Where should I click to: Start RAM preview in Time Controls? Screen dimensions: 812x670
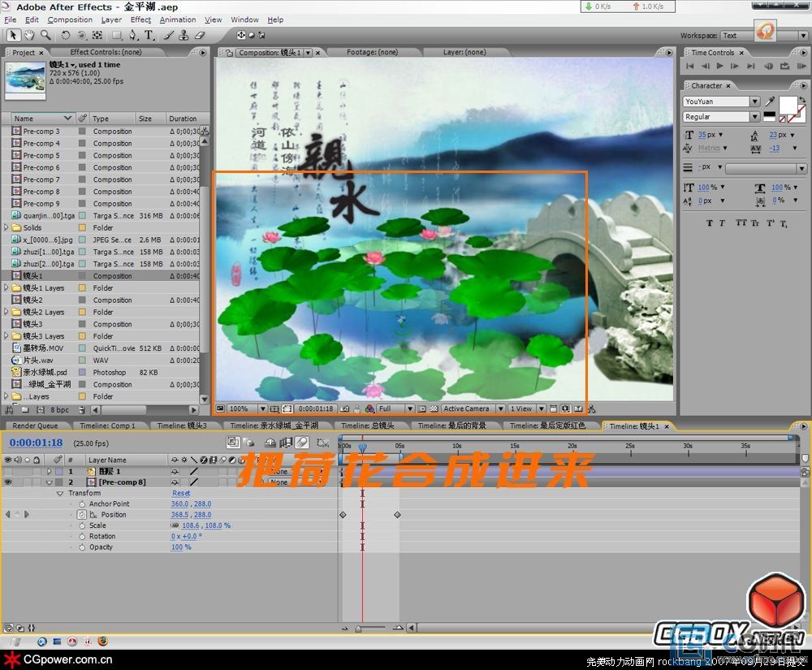[x=801, y=66]
